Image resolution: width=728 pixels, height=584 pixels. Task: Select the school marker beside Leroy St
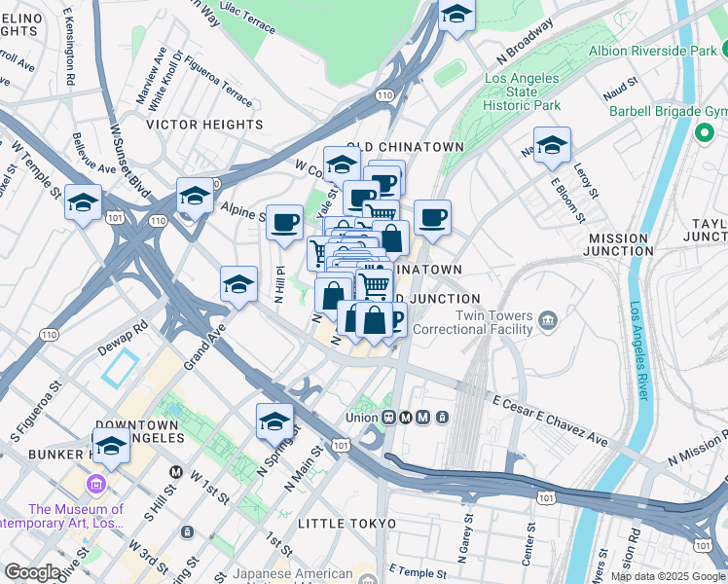552,148
